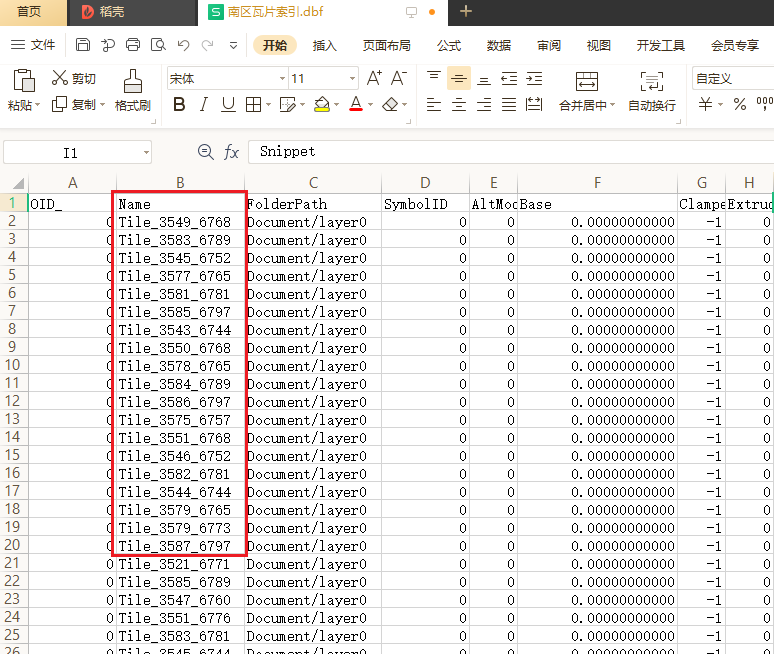Switch to the 审阅 tab
774x654 pixels.
click(549, 45)
